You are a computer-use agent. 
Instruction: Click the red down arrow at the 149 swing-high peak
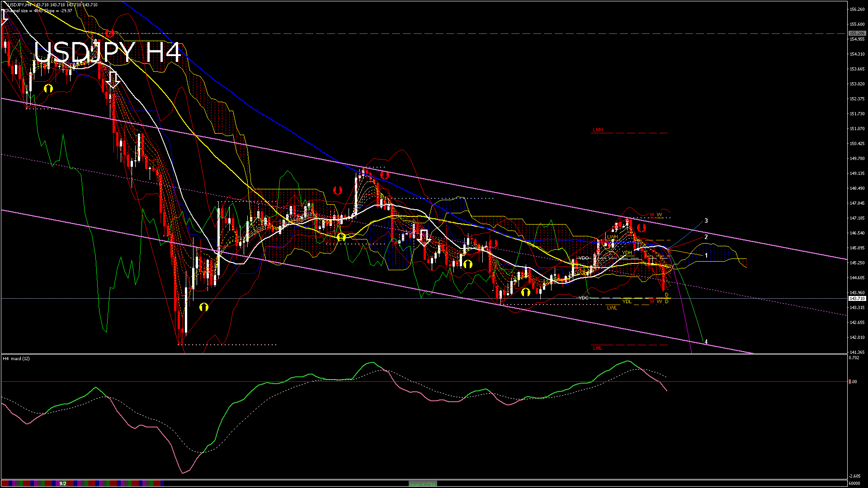tap(384, 175)
